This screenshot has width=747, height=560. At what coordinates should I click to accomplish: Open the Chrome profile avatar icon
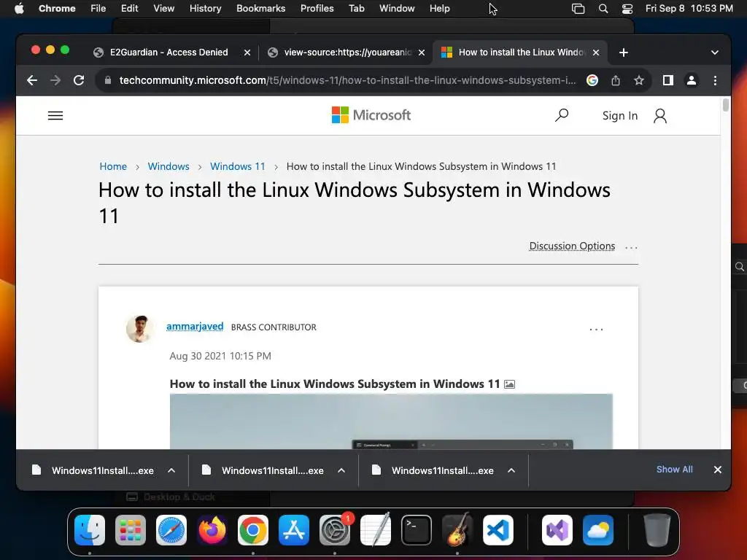click(x=692, y=80)
